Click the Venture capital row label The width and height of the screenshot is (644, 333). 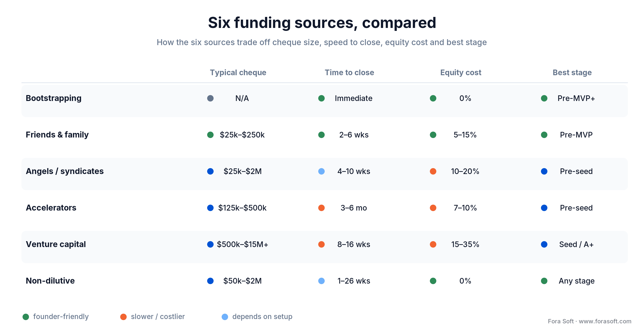pos(56,244)
